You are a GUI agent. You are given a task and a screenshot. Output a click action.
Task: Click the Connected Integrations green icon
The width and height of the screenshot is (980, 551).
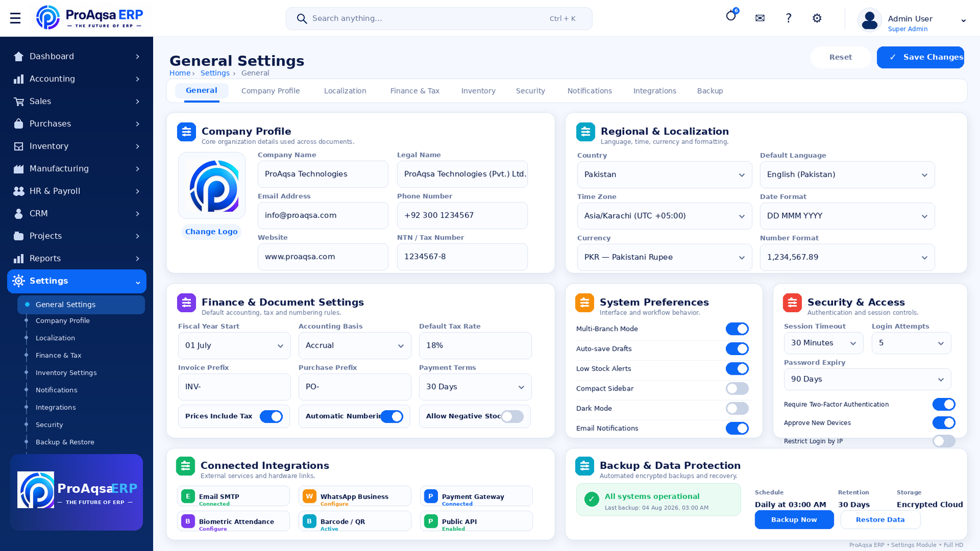pos(186,466)
